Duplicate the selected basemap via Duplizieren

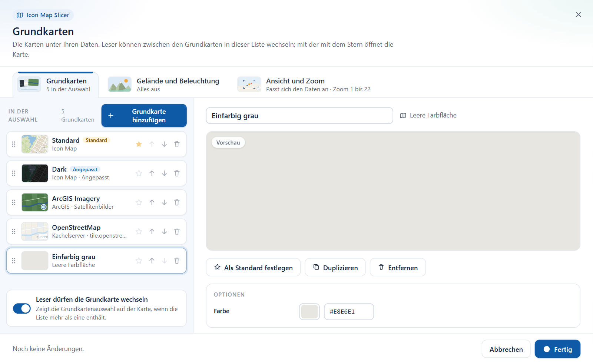(335, 267)
